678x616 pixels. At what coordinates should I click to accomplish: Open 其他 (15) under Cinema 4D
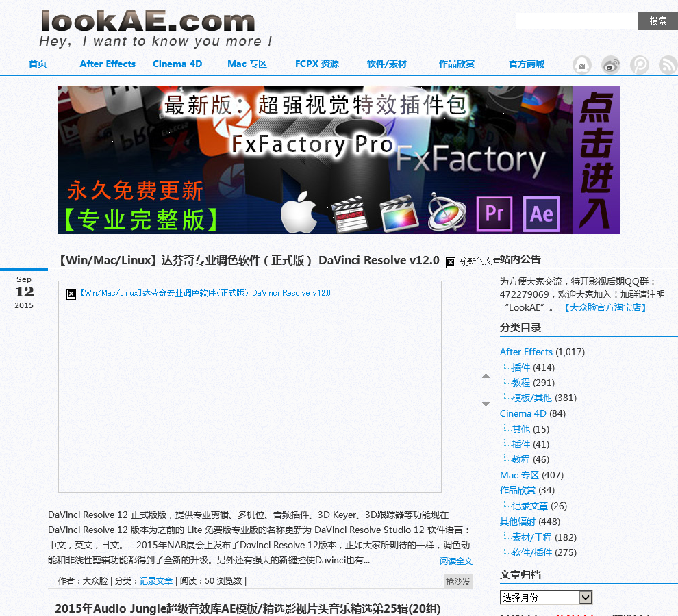[520, 429]
